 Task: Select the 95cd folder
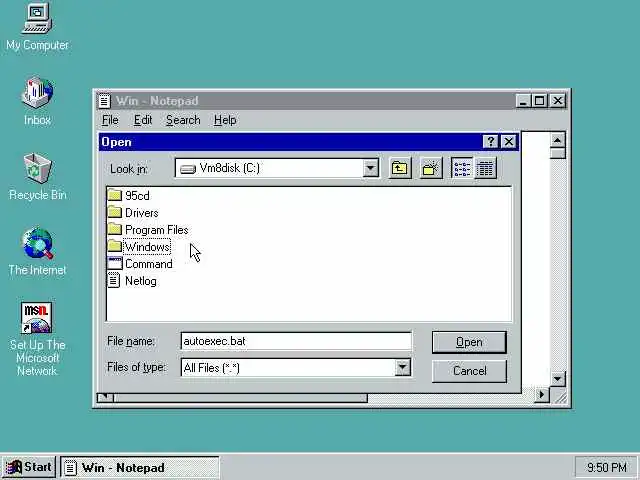click(129, 196)
